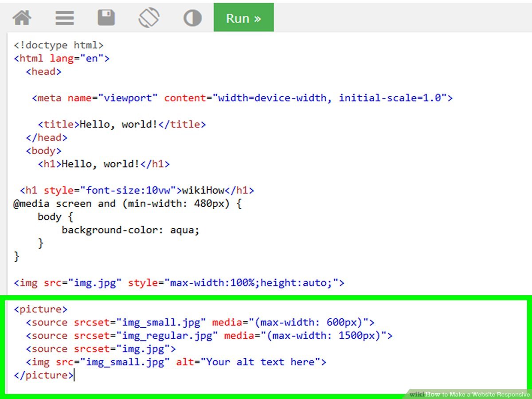This screenshot has height=399, width=532.
Task: Click the doctype html line
Action: 59,45
